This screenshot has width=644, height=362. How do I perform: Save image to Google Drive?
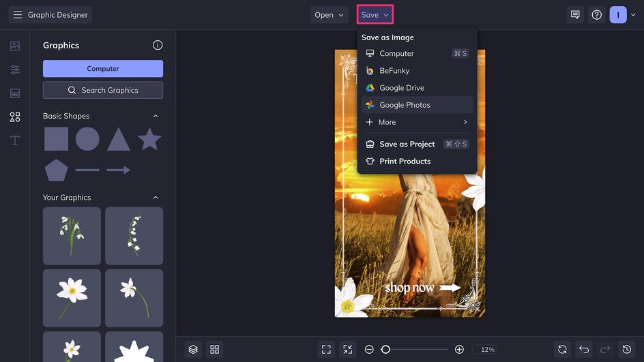point(417,88)
